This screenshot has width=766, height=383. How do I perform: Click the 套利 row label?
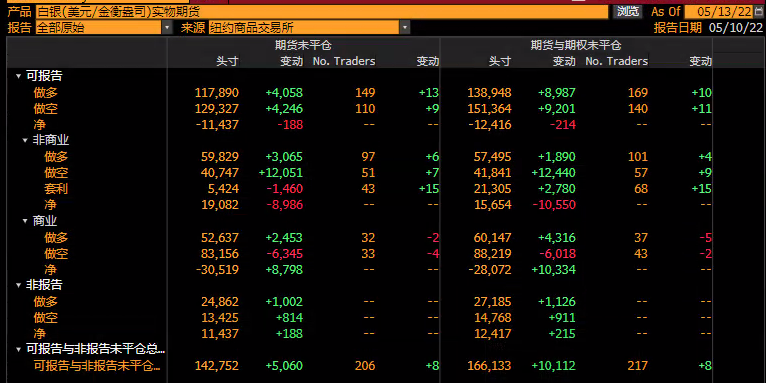[56, 189]
